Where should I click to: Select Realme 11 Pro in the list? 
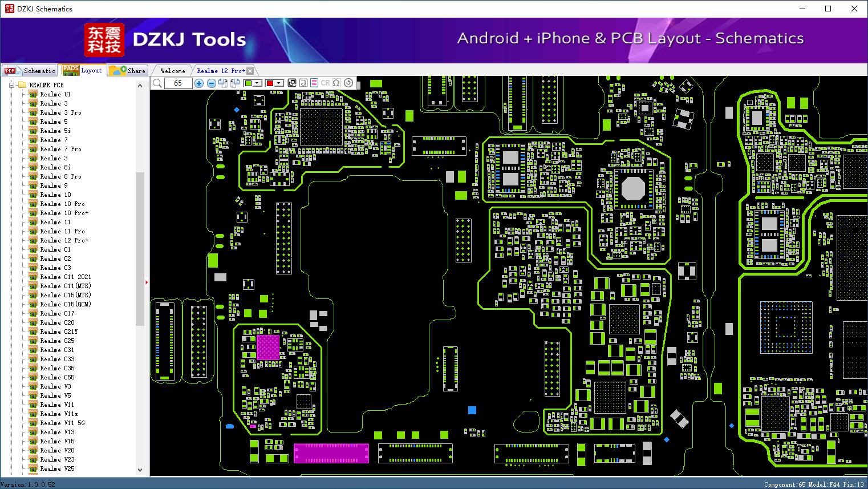62,231
